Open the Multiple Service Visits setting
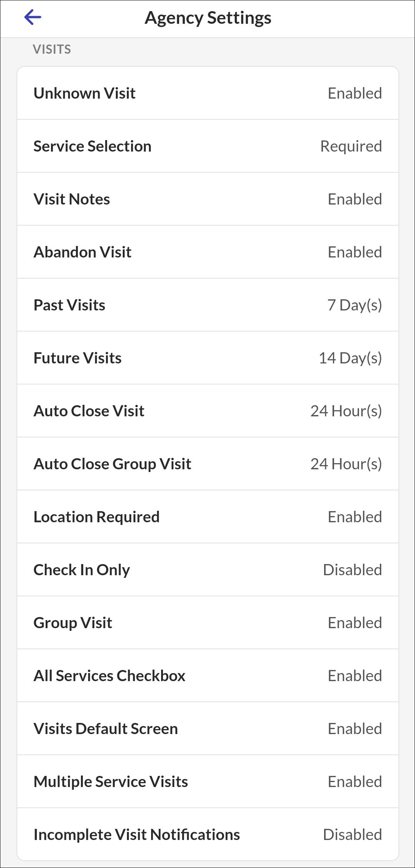The image size is (415, 868). coord(207,782)
